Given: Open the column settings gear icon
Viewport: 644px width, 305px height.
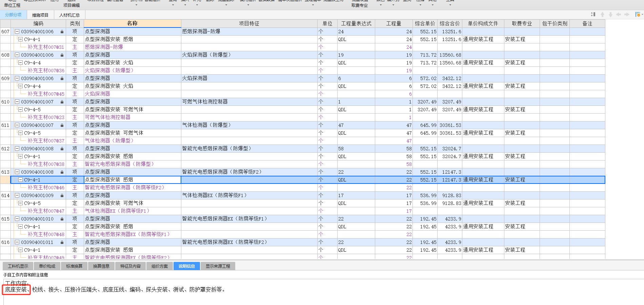Looking at the screenshot, I should click(638, 14).
